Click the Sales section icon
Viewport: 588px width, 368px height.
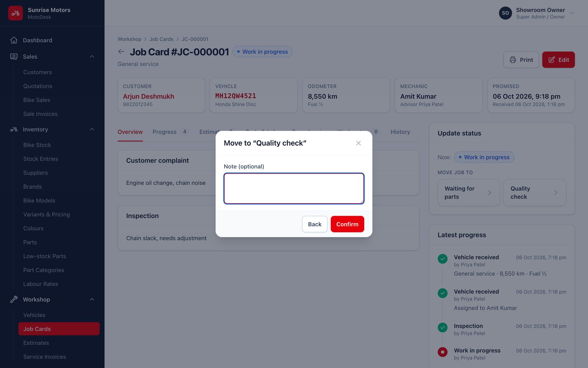[x=14, y=57]
